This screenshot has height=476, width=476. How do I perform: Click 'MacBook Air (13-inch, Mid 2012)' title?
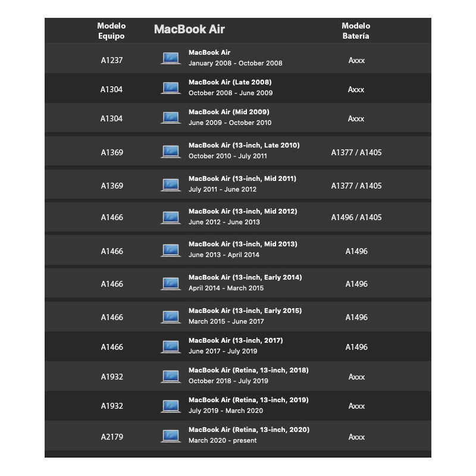tap(243, 212)
